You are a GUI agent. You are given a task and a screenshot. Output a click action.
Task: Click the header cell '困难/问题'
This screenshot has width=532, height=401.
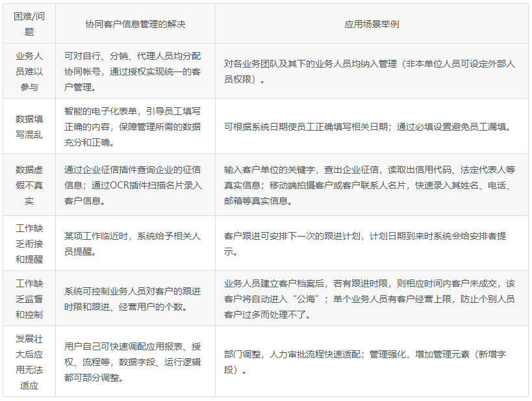[x=29, y=24]
